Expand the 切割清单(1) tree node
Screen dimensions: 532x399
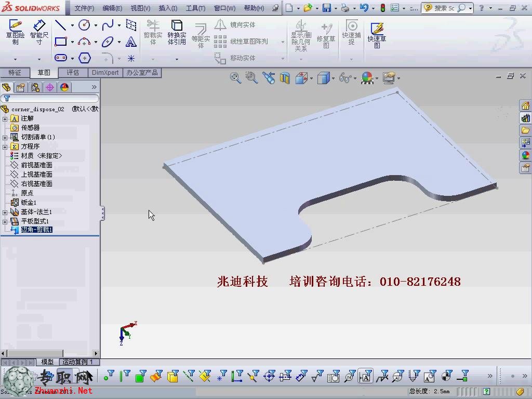5,137
